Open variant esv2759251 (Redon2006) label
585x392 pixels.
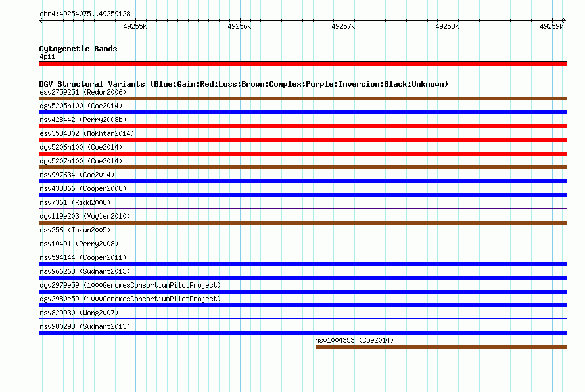point(83,92)
